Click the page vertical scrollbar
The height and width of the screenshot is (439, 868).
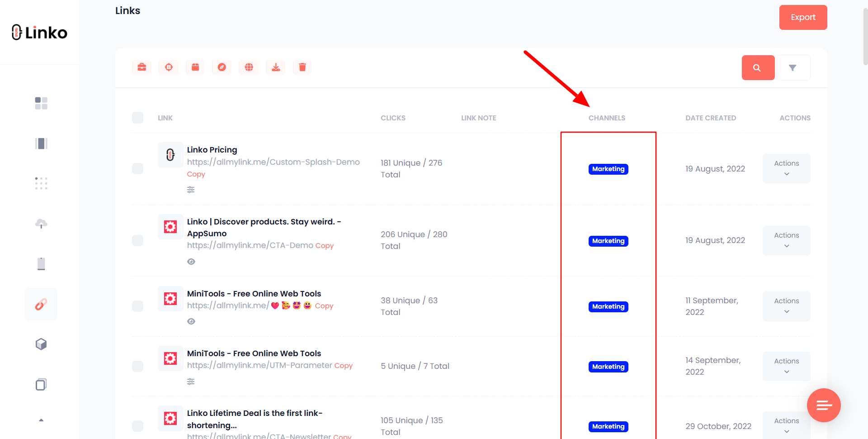click(865, 36)
